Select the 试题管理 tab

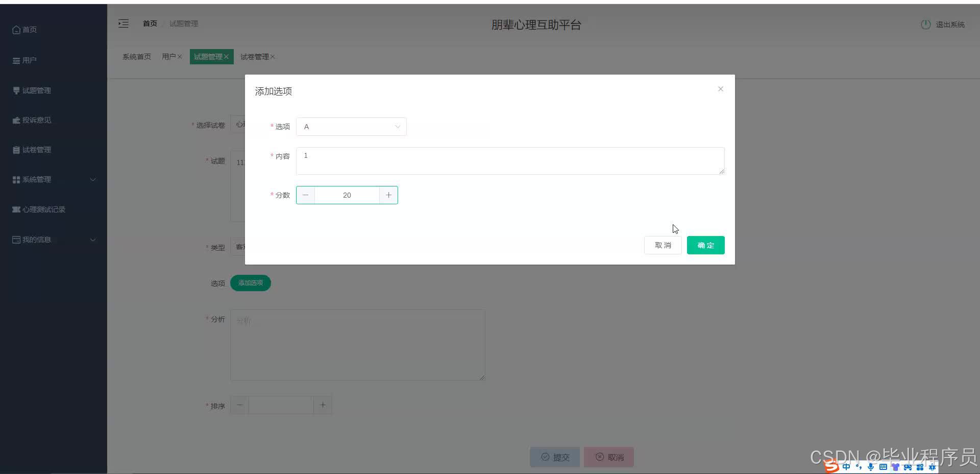(208, 57)
